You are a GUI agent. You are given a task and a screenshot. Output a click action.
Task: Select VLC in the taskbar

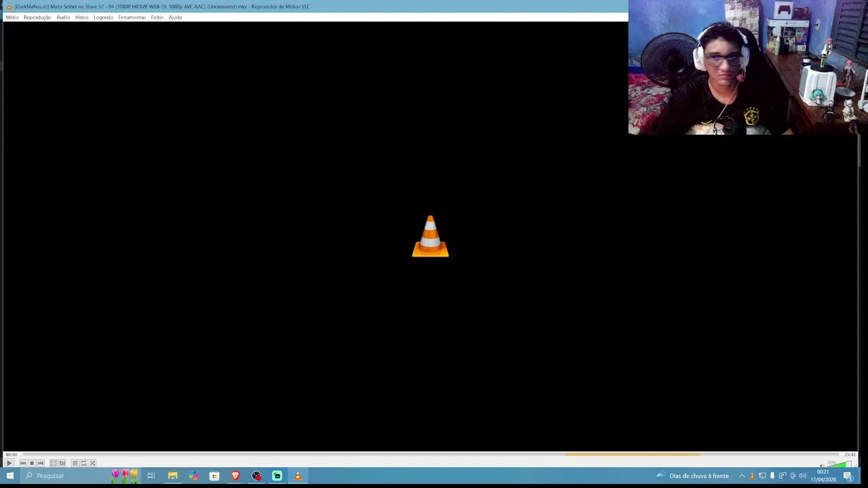(x=298, y=476)
